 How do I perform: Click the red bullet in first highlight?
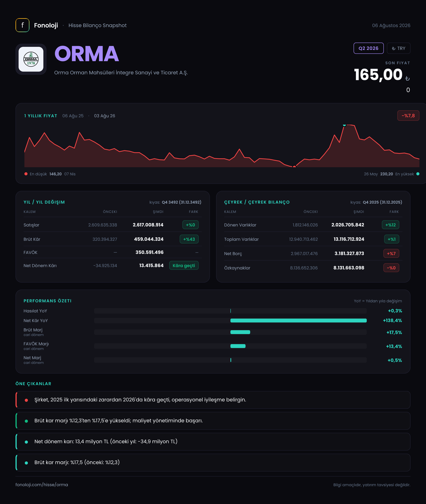click(x=26, y=400)
